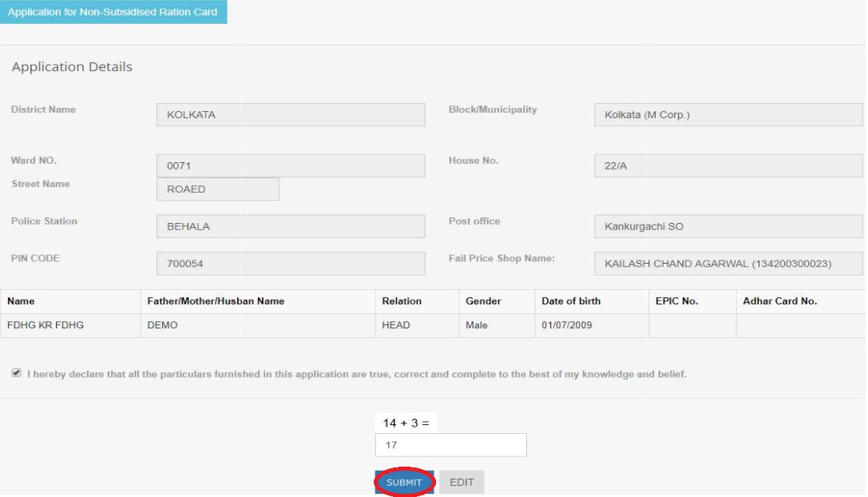This screenshot has width=868, height=497.
Task: Click the captcha answer field containing 17
Action: click(x=450, y=445)
